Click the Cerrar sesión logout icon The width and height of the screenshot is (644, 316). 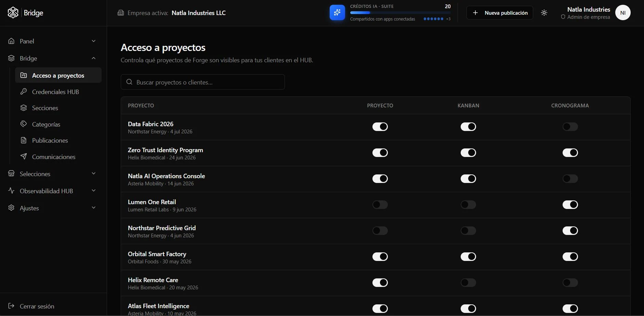click(x=11, y=306)
